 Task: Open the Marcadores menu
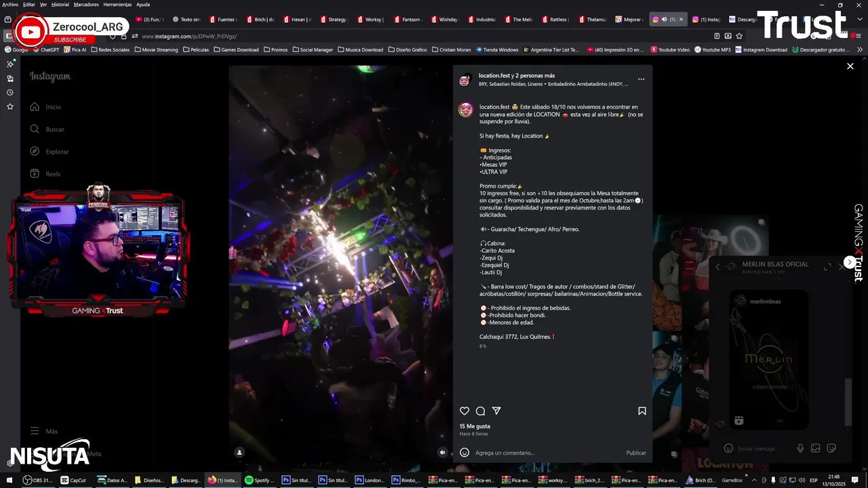tap(86, 4)
